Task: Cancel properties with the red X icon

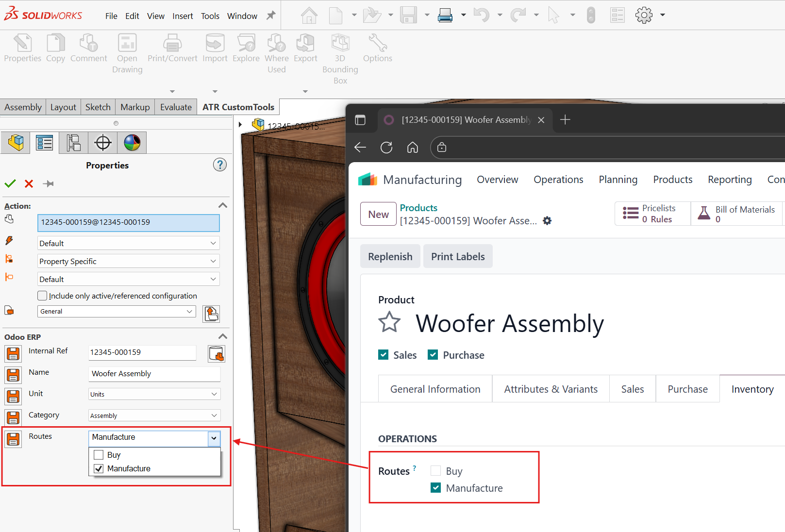Action: [29, 183]
